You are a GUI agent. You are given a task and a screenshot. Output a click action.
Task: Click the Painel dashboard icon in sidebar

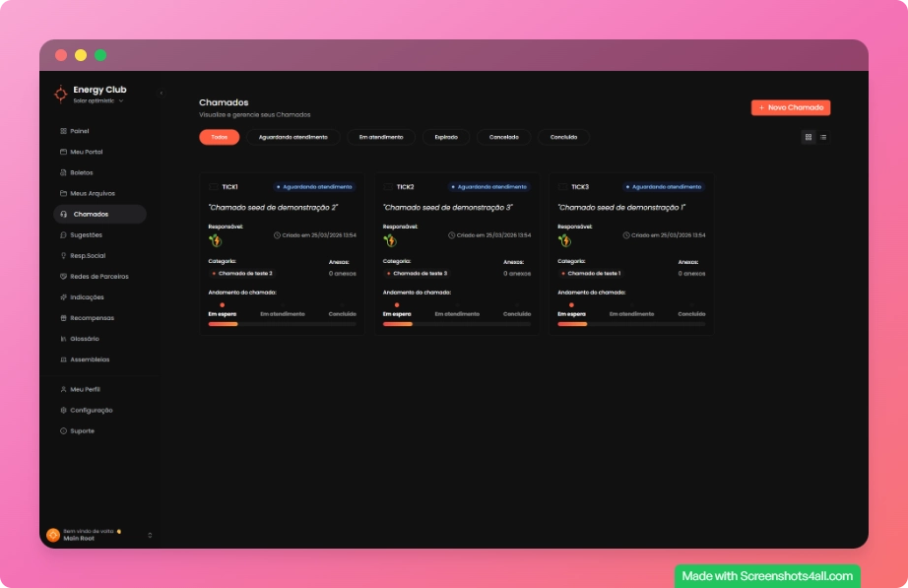click(x=63, y=131)
